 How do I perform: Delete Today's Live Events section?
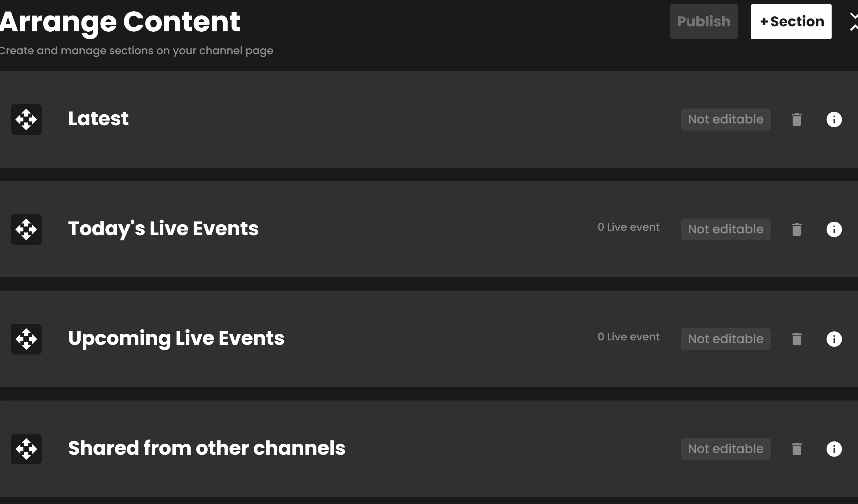point(797,229)
